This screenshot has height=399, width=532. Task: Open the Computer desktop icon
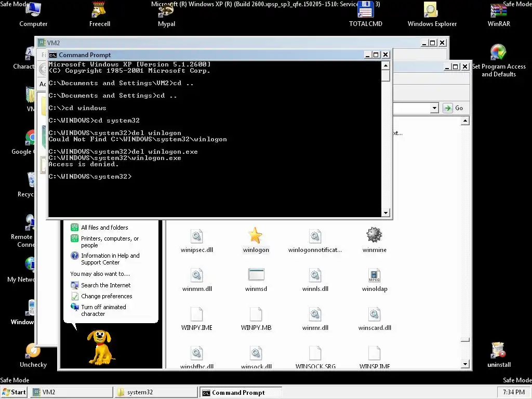click(x=33, y=14)
